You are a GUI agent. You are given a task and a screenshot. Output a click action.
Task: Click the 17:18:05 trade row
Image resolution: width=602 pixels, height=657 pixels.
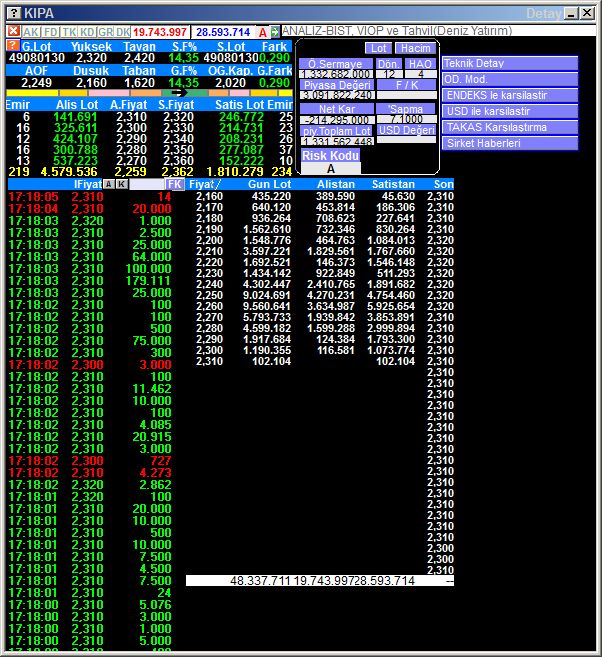pyautogui.click(x=90, y=197)
